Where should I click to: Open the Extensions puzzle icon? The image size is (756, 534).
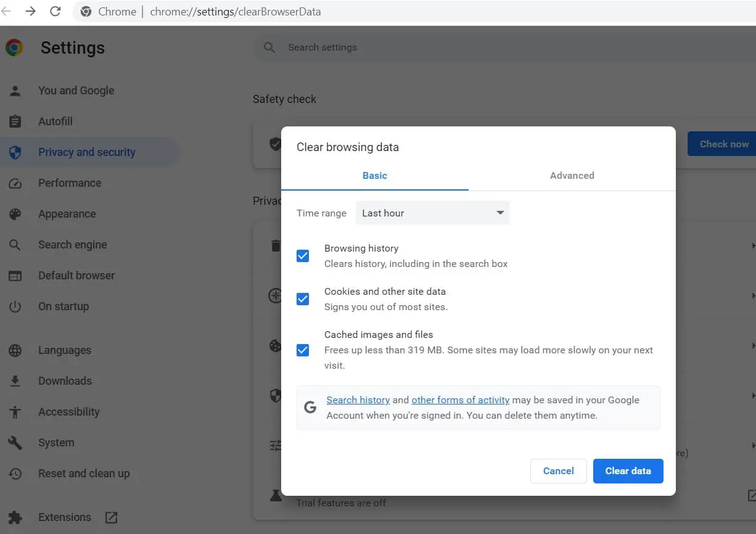pos(15,517)
